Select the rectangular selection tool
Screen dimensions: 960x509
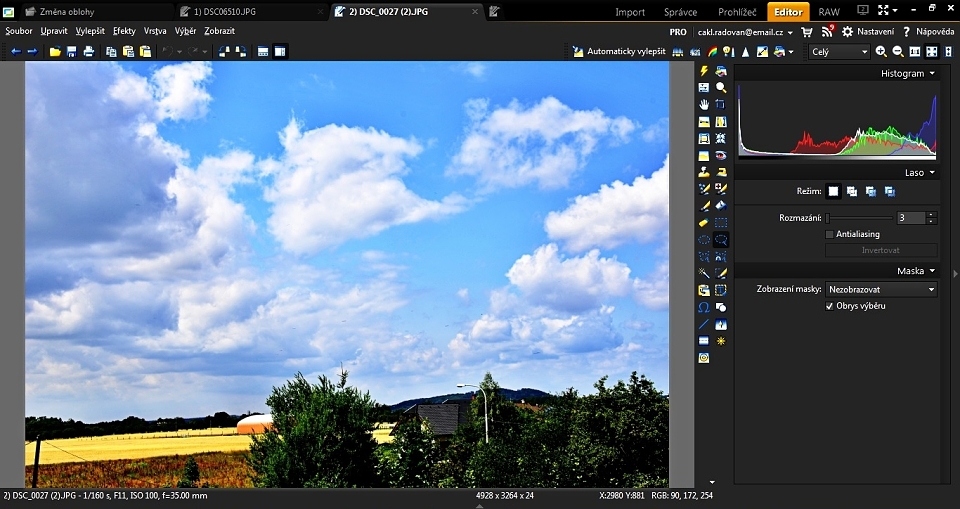tap(721, 222)
